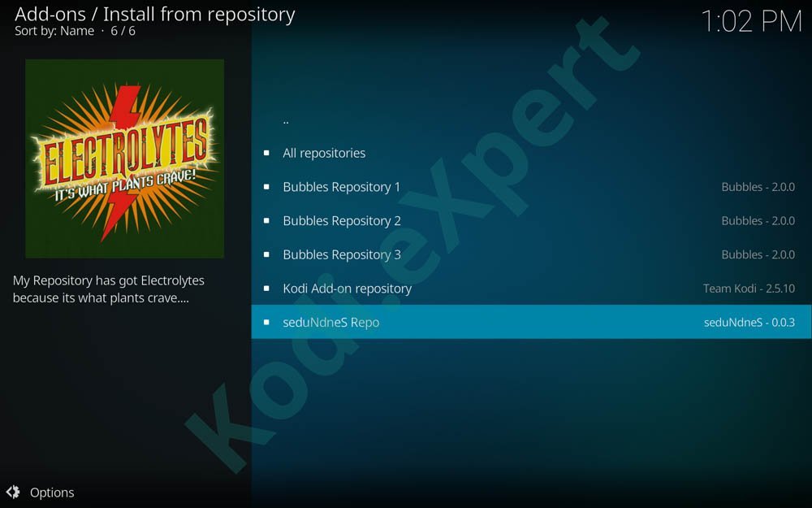Click bullet icon beside Bubbles Repository 1

(266, 187)
